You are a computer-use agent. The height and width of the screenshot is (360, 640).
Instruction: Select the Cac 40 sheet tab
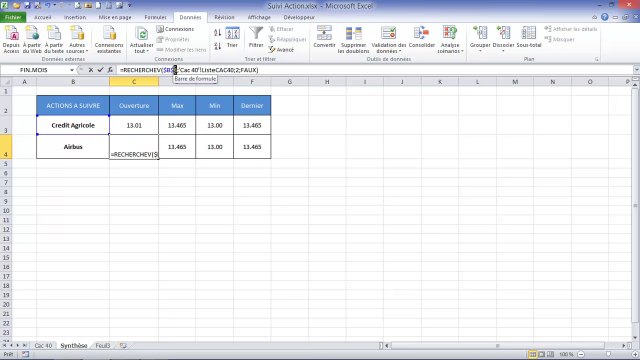click(x=43, y=346)
